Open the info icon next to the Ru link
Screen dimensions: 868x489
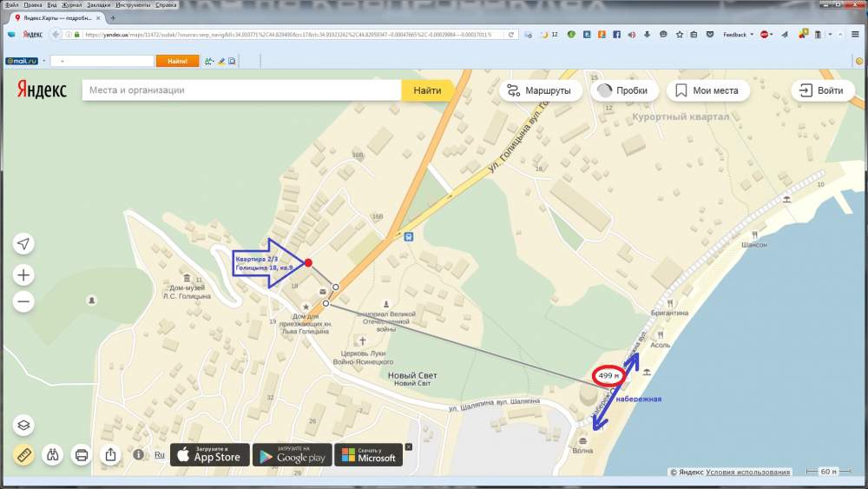click(x=138, y=454)
